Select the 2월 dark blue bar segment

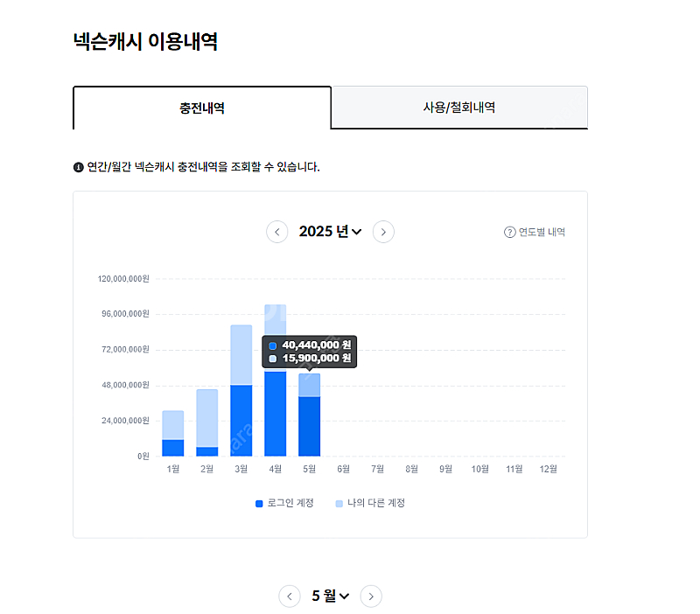tap(207, 451)
